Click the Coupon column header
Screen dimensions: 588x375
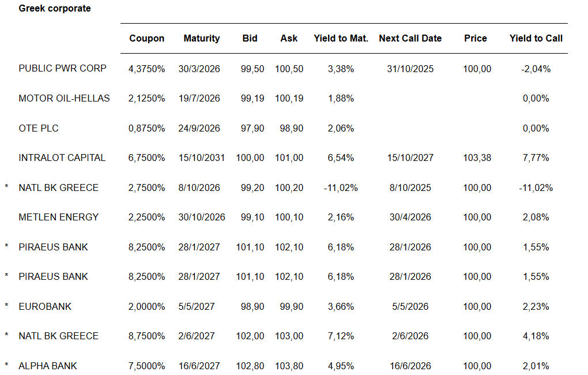[146, 39]
